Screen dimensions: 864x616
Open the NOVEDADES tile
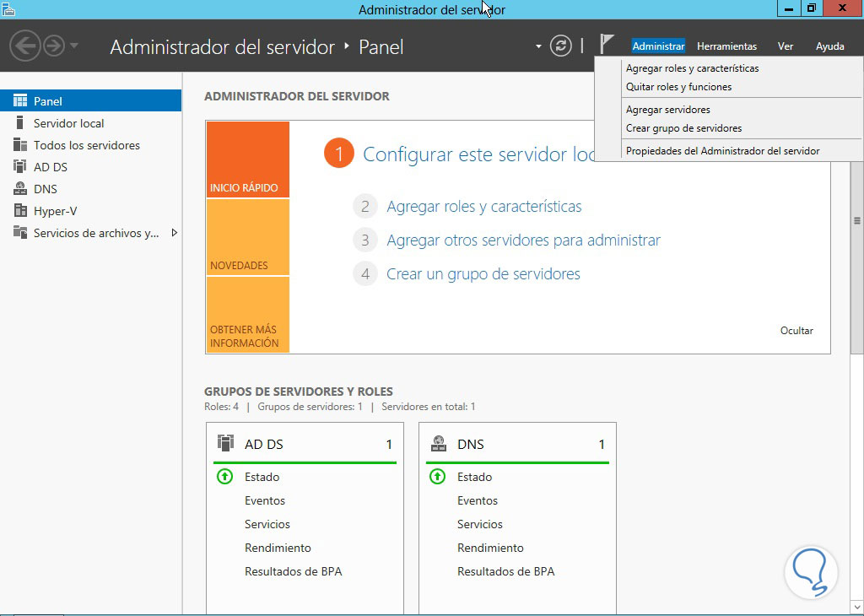click(247, 237)
